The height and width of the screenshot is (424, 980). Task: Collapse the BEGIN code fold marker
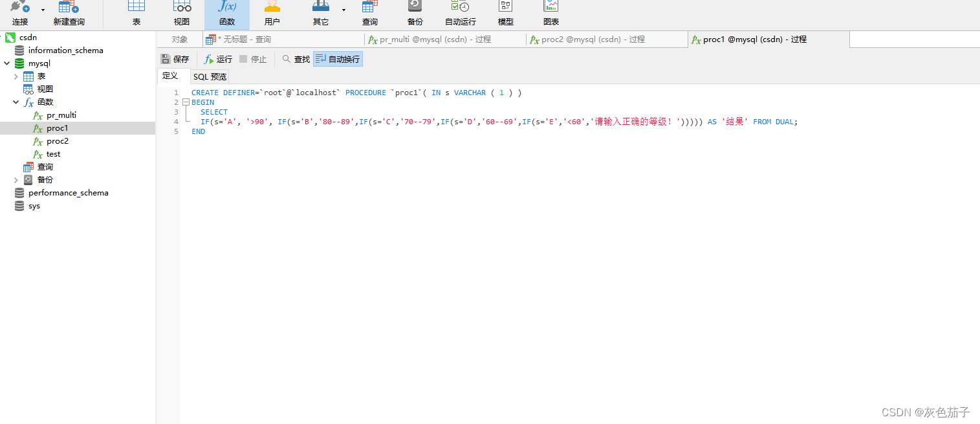pyautogui.click(x=186, y=102)
